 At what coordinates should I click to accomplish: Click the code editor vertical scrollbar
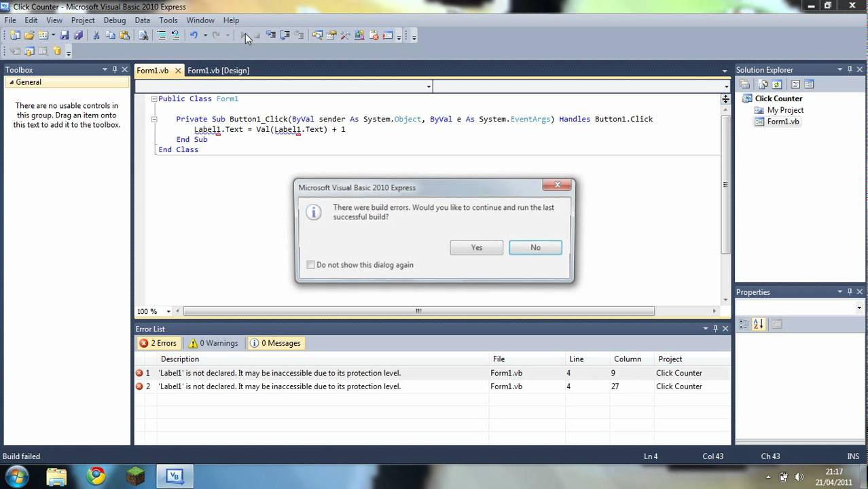(x=725, y=184)
